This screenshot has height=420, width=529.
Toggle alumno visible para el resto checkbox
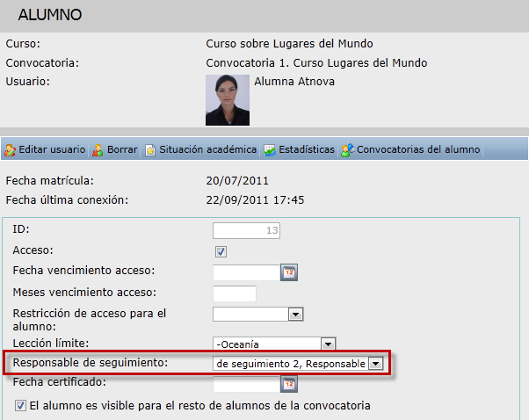20,405
